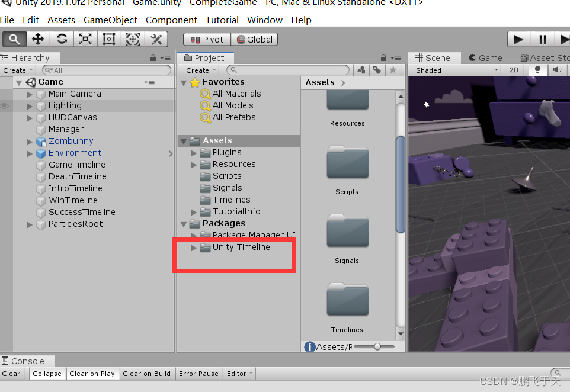570x392 pixels.
Task: Expand Unity Timeline package
Action: click(x=194, y=248)
